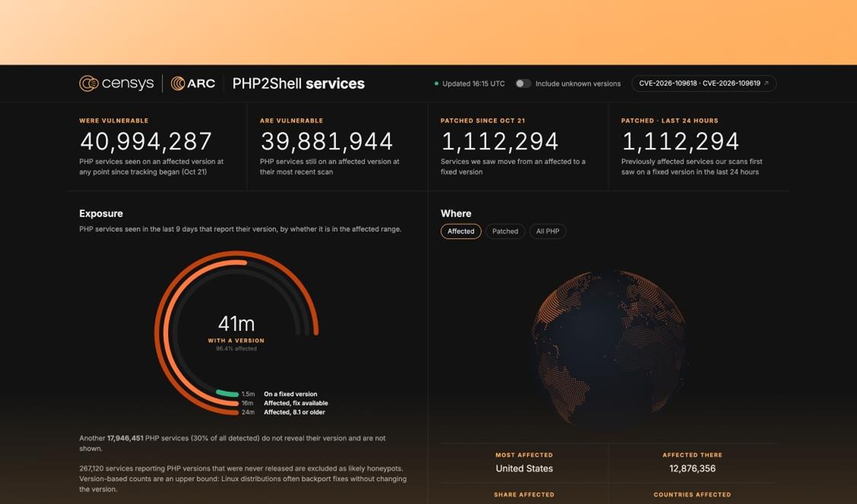Click the '96.4% affected' caption
Image resolution: width=857 pixels, height=504 pixels.
236,349
